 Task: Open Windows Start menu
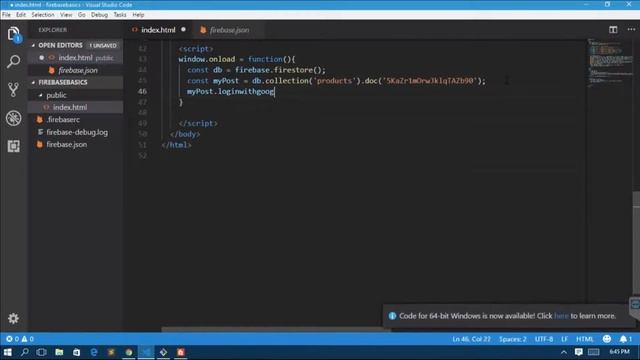tap(8, 352)
